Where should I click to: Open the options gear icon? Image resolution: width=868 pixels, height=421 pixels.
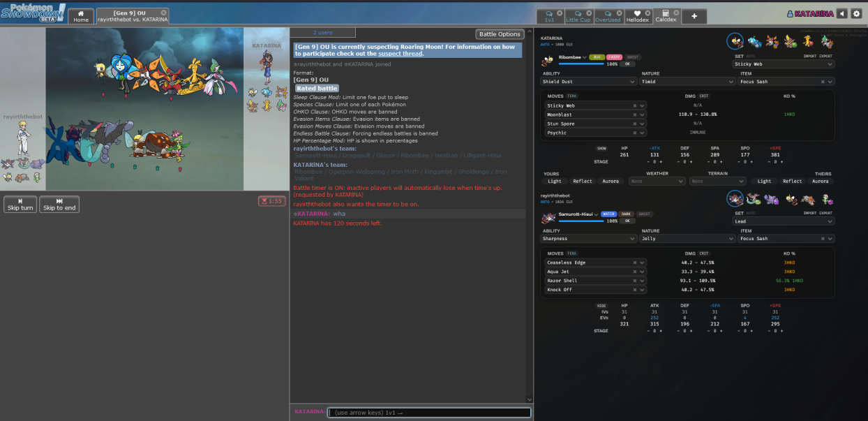click(856, 13)
